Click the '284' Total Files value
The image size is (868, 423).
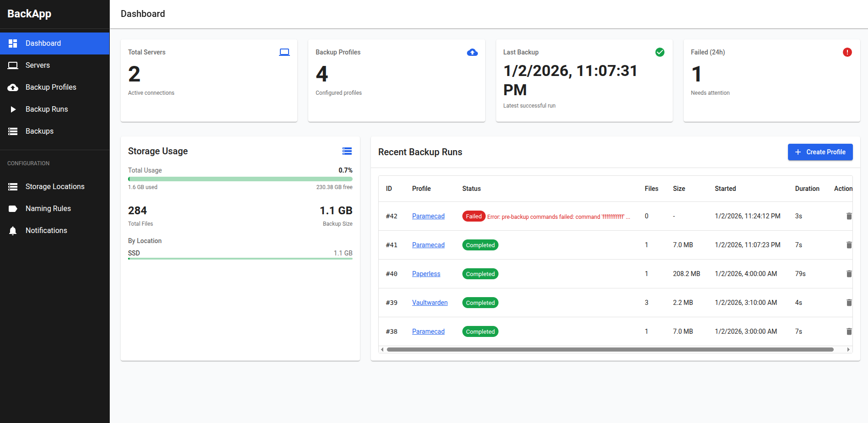pyautogui.click(x=137, y=211)
